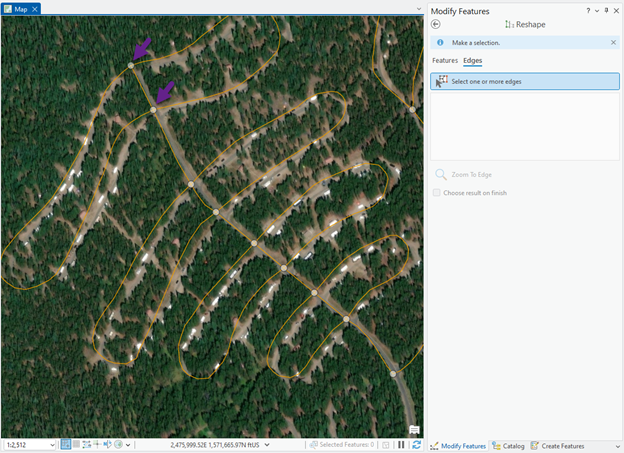The height and width of the screenshot is (453, 624).
Task: Switch to Create Features bottom tab
Action: pos(557,446)
